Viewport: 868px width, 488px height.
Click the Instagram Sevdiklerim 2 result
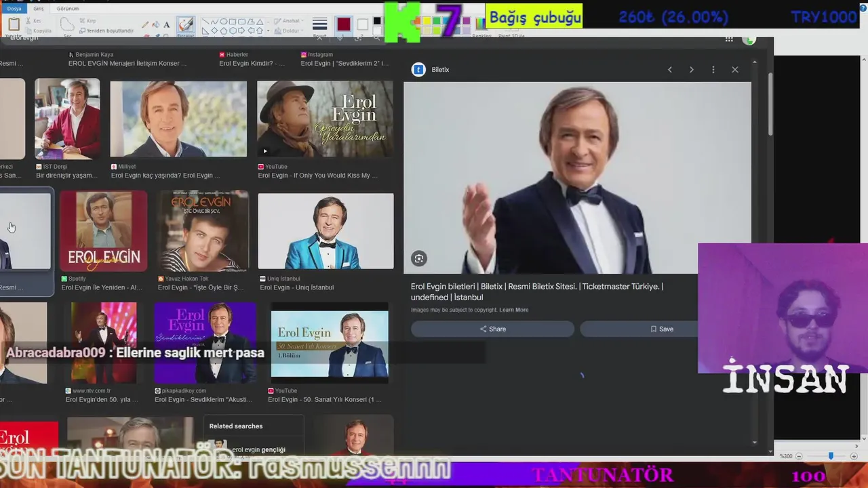(x=345, y=59)
